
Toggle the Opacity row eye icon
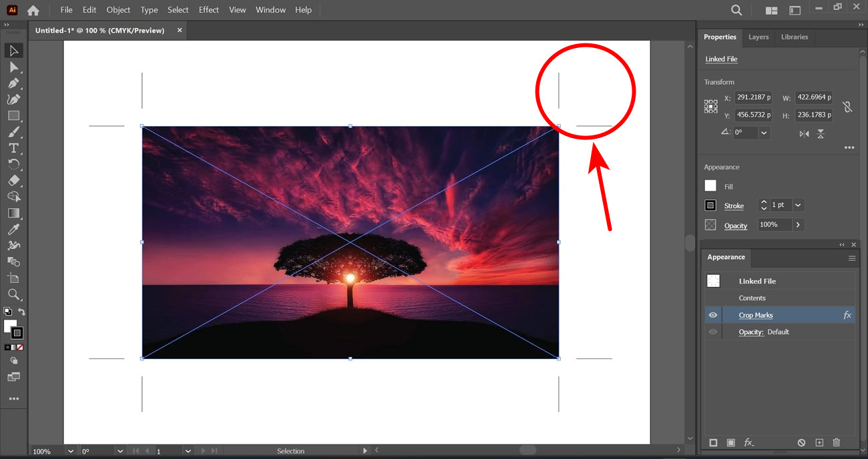coord(712,332)
